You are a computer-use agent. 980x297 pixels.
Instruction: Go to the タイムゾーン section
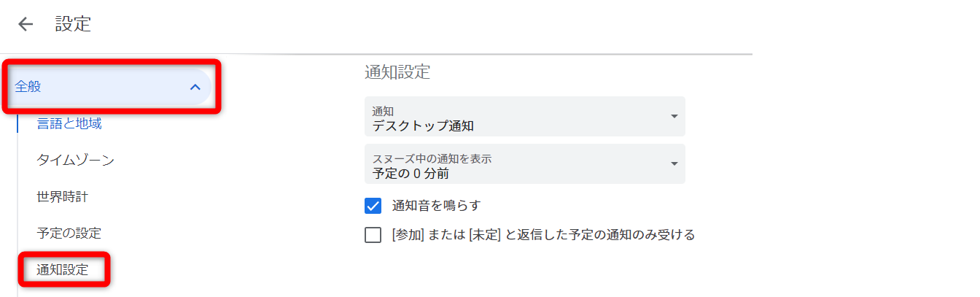(x=75, y=160)
